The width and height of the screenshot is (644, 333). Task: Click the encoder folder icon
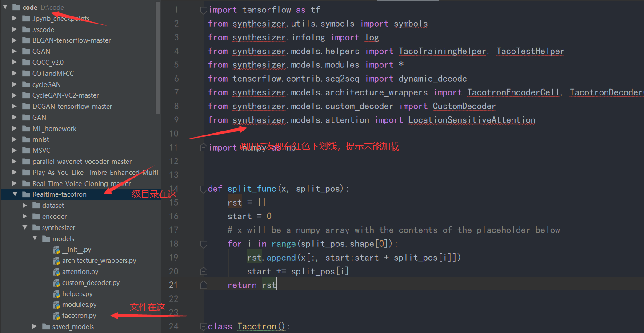[x=36, y=217]
